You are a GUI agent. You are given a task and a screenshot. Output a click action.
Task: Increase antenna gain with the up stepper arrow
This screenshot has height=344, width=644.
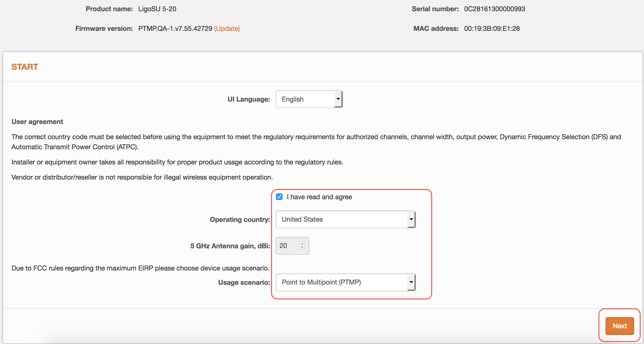click(x=302, y=244)
